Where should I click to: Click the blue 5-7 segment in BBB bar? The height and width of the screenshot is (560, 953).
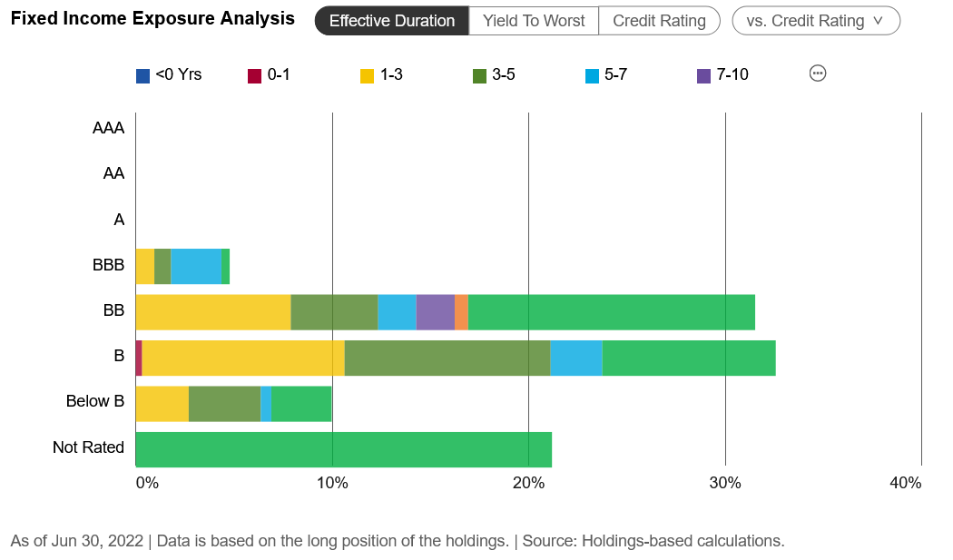[x=196, y=266]
